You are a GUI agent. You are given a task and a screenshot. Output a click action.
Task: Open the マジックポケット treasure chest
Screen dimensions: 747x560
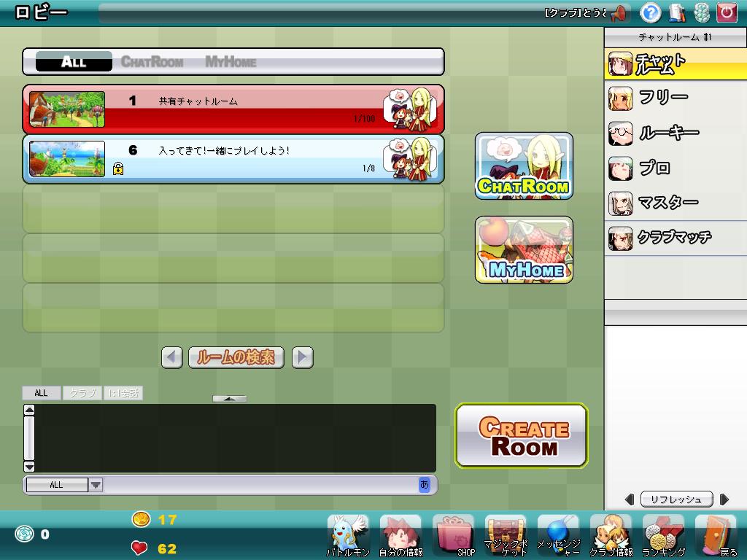point(506,536)
